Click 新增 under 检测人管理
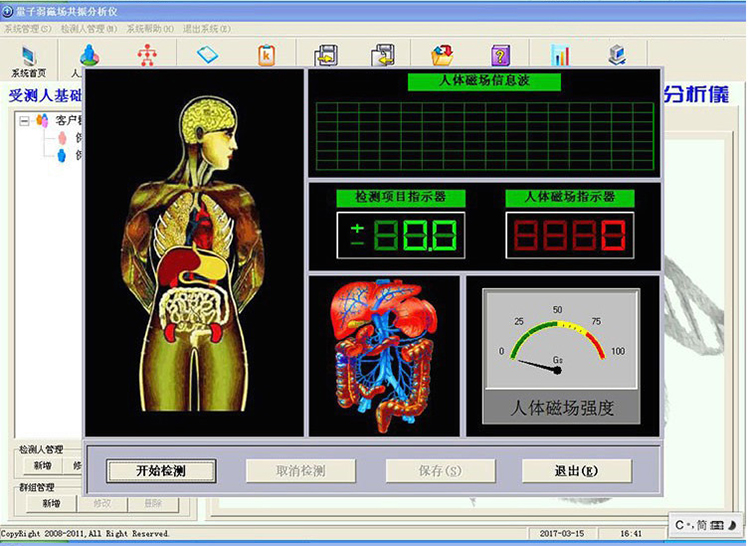This screenshot has width=750, height=546. 41,465
